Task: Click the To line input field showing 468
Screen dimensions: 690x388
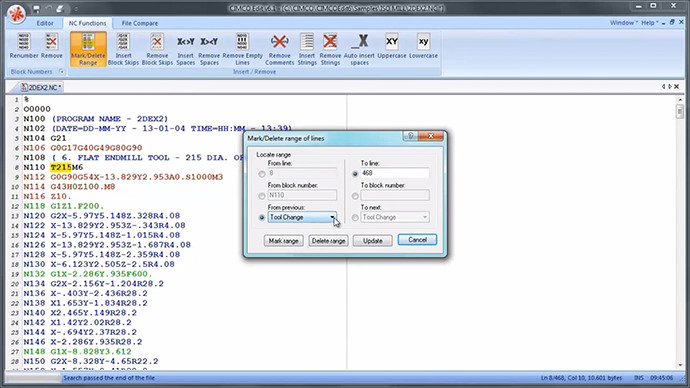Action: [395, 173]
